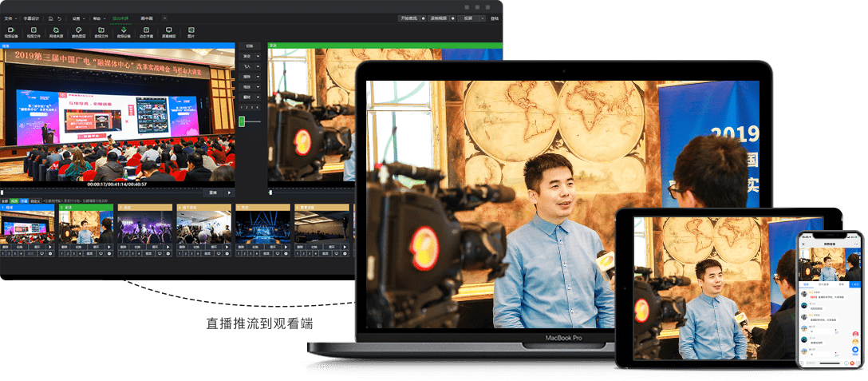Click the 视频设备 video device icon
The height and width of the screenshot is (381, 868).
pyautogui.click(x=10, y=30)
